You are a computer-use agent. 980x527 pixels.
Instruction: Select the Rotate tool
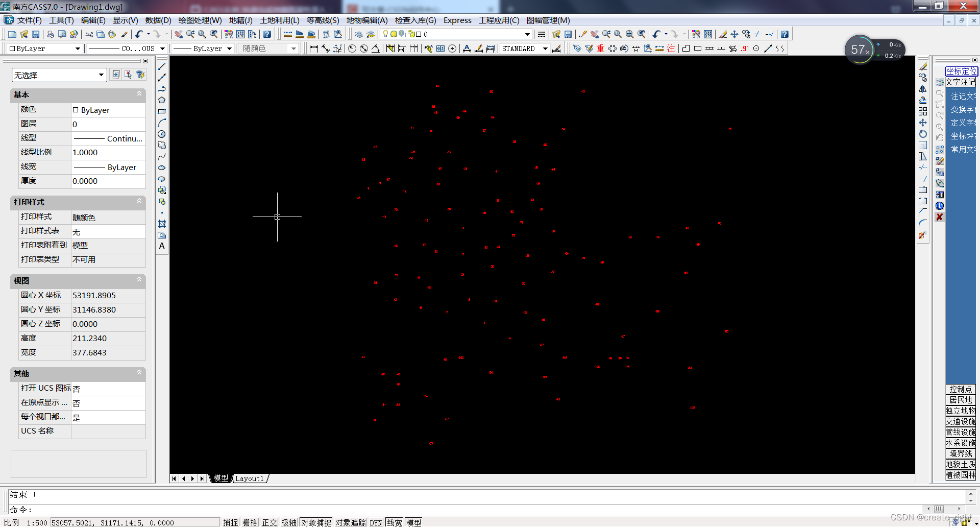pyautogui.click(x=923, y=134)
